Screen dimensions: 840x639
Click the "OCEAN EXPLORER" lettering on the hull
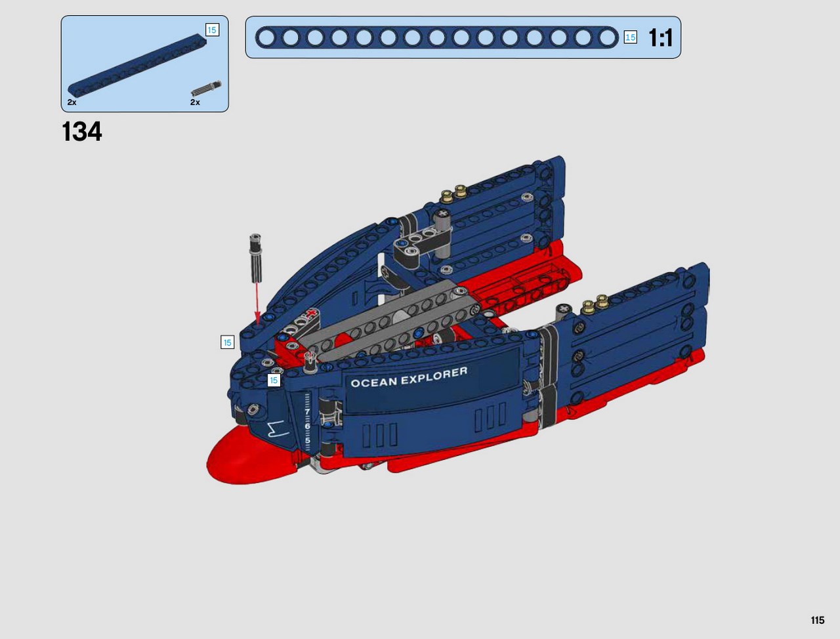(x=409, y=377)
